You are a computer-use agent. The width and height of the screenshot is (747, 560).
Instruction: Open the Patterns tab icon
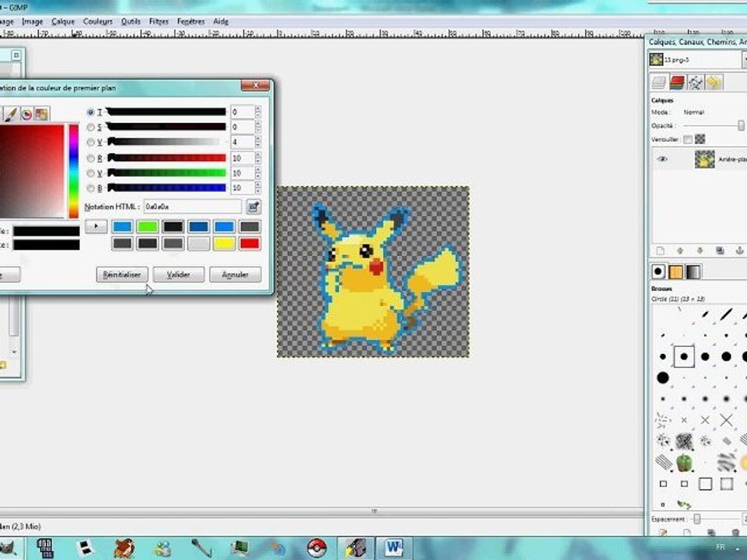point(675,271)
